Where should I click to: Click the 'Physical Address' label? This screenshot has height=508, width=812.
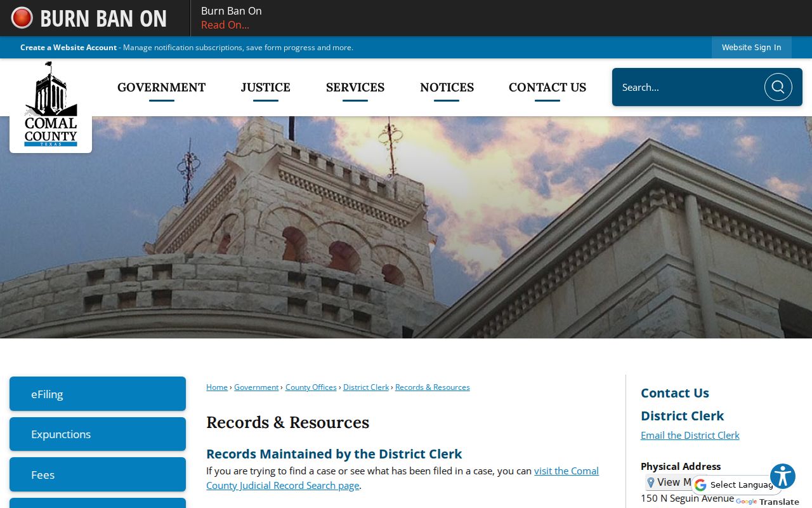click(x=681, y=466)
